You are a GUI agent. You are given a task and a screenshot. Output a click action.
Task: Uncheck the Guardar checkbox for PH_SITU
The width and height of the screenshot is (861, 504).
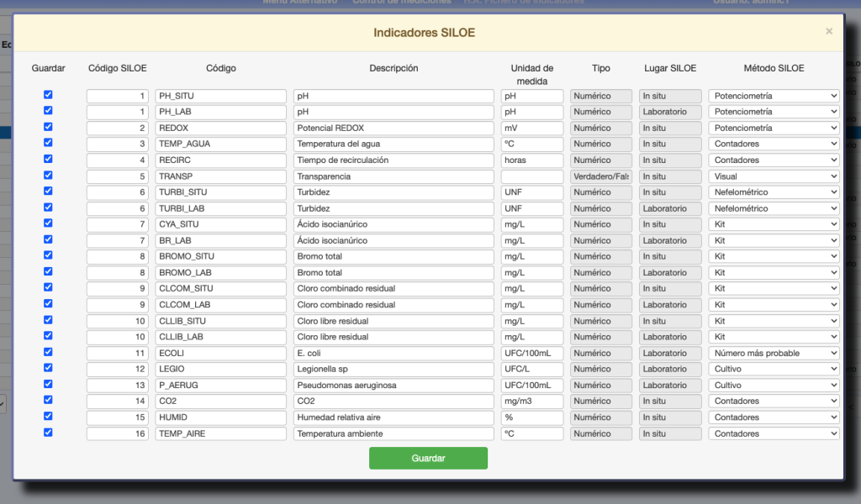pyautogui.click(x=48, y=95)
